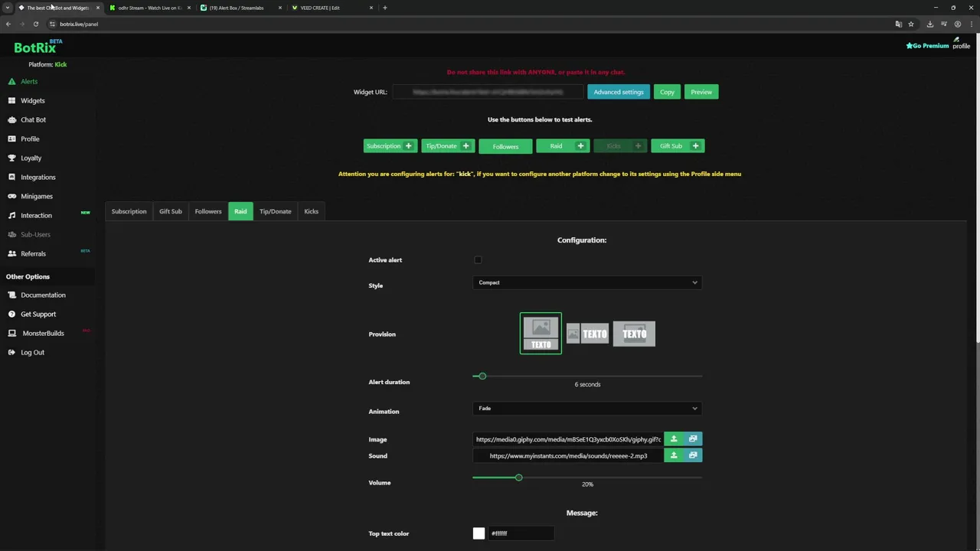This screenshot has height=551, width=980.
Task: Open the Loyalty section
Action: point(31,158)
